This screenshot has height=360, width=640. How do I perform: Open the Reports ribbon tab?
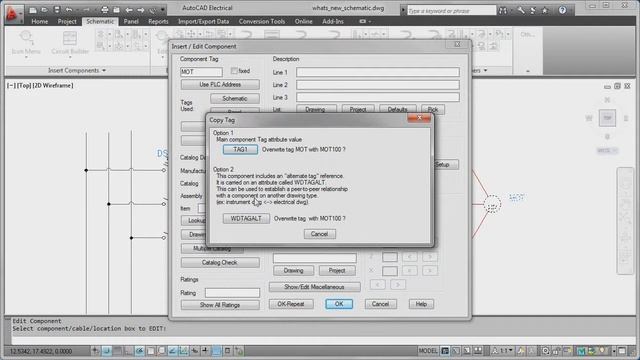click(x=158, y=22)
